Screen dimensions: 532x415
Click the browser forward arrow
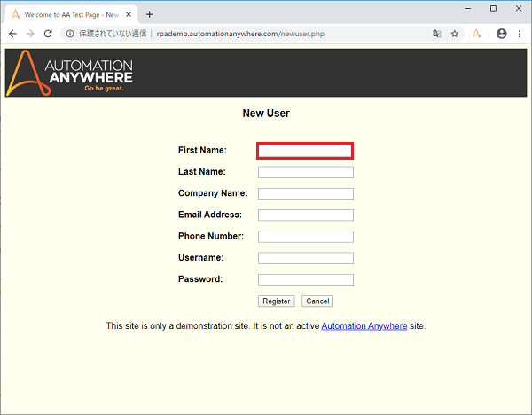point(30,34)
